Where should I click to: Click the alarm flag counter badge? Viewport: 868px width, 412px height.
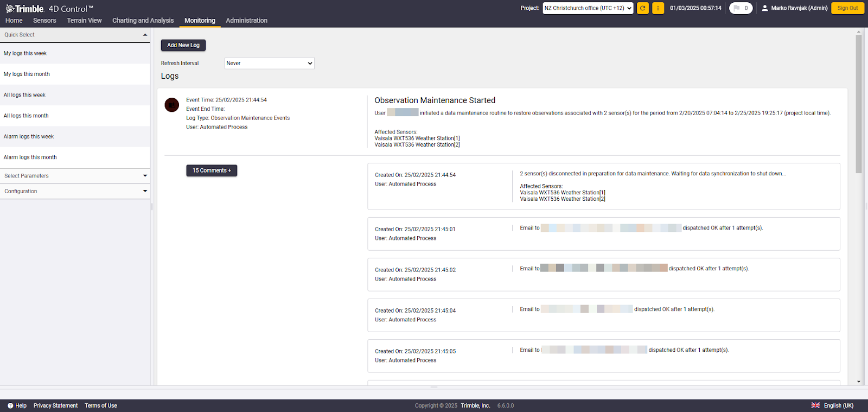click(x=741, y=8)
